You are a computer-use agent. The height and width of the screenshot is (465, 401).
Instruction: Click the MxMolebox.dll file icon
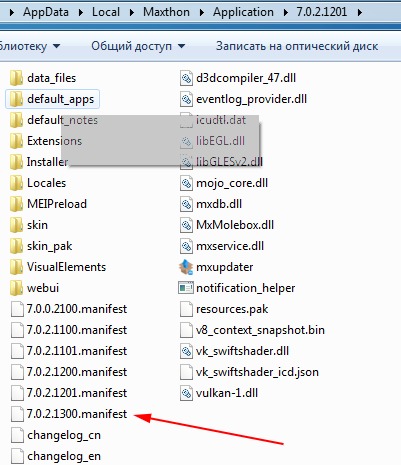tap(186, 225)
